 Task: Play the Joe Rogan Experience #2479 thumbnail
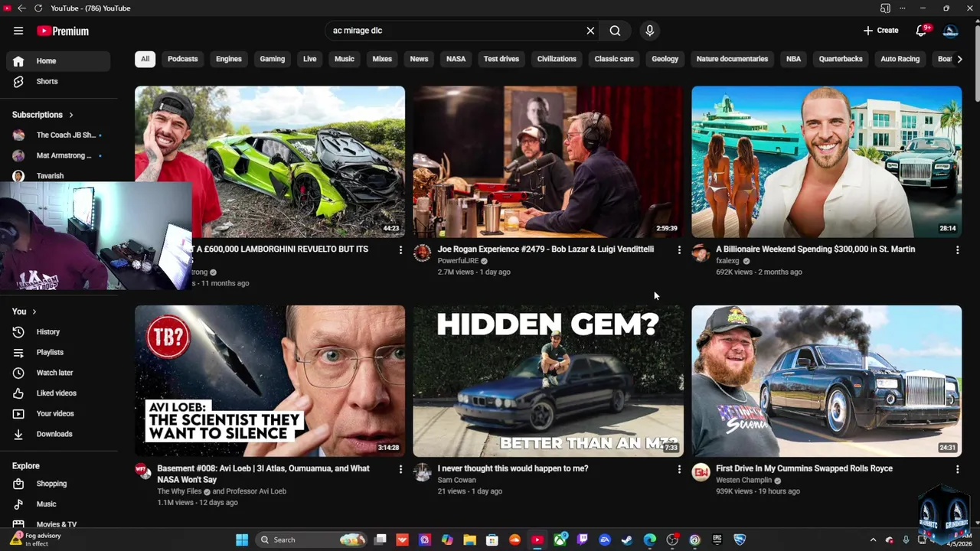click(x=548, y=161)
